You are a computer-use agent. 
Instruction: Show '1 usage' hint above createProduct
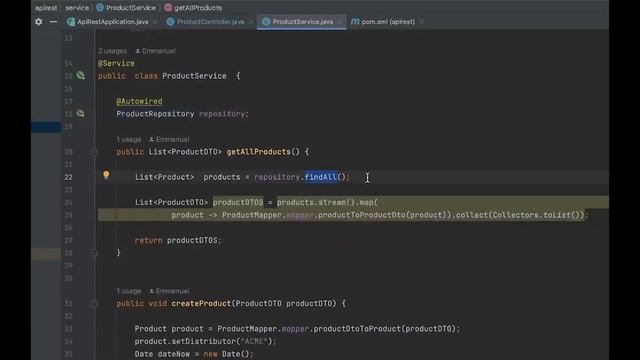click(129, 291)
